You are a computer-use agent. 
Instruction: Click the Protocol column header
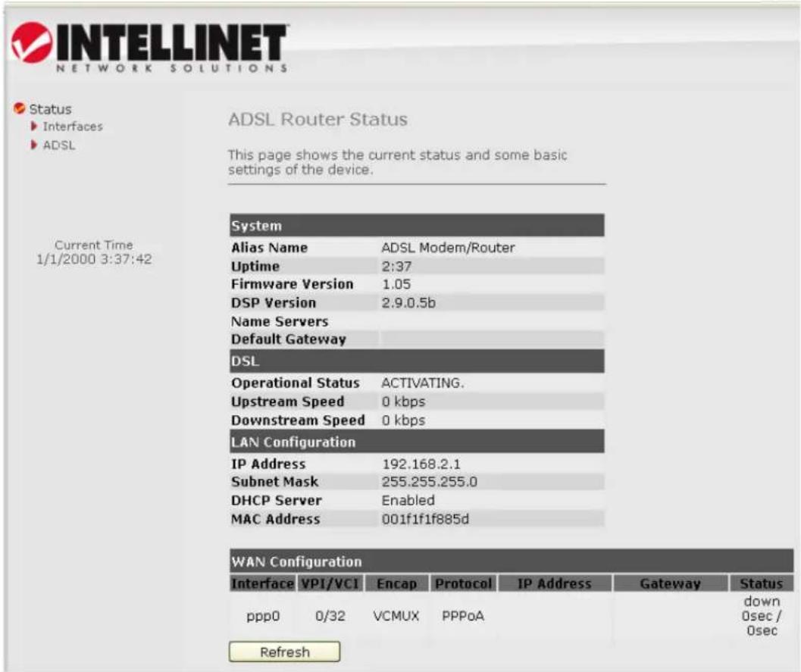[x=463, y=583]
